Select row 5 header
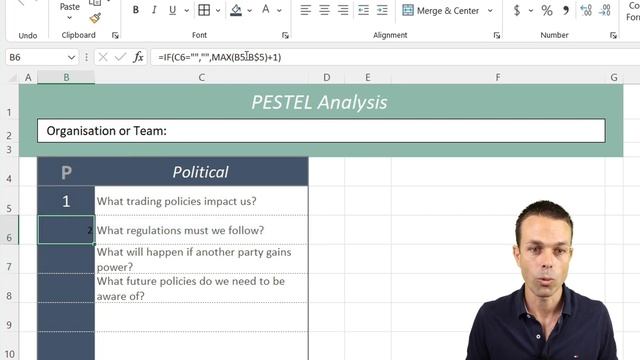This screenshot has width=640, height=360. (x=9, y=201)
